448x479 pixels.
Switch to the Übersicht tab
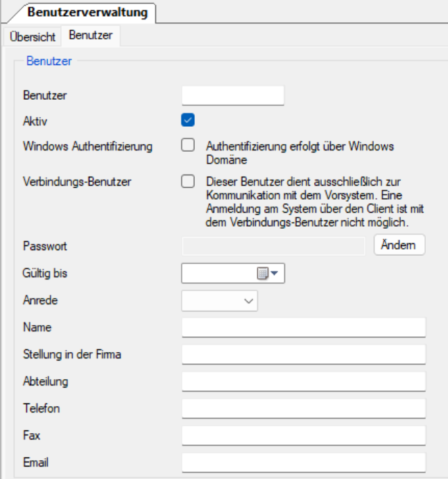[33, 36]
